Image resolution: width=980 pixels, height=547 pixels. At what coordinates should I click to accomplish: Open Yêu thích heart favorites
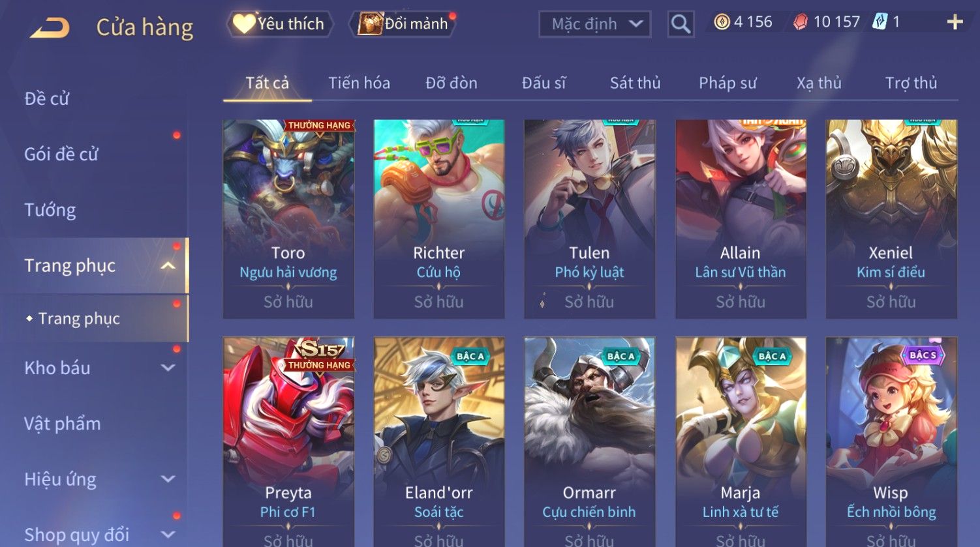(x=280, y=24)
